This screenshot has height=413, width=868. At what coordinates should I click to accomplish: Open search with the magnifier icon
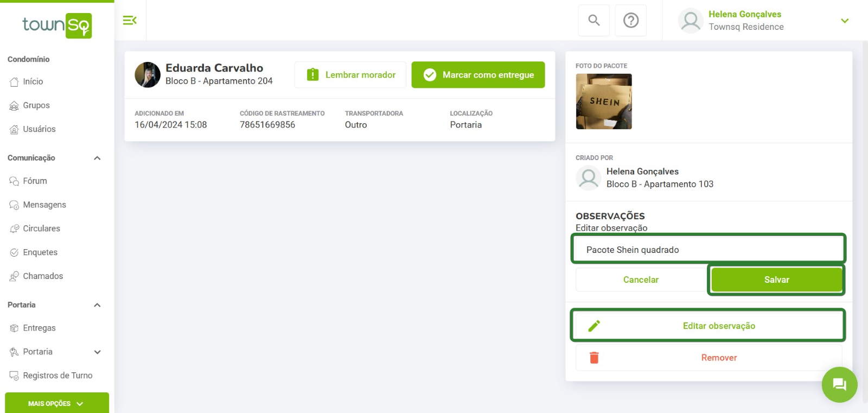[x=594, y=21]
